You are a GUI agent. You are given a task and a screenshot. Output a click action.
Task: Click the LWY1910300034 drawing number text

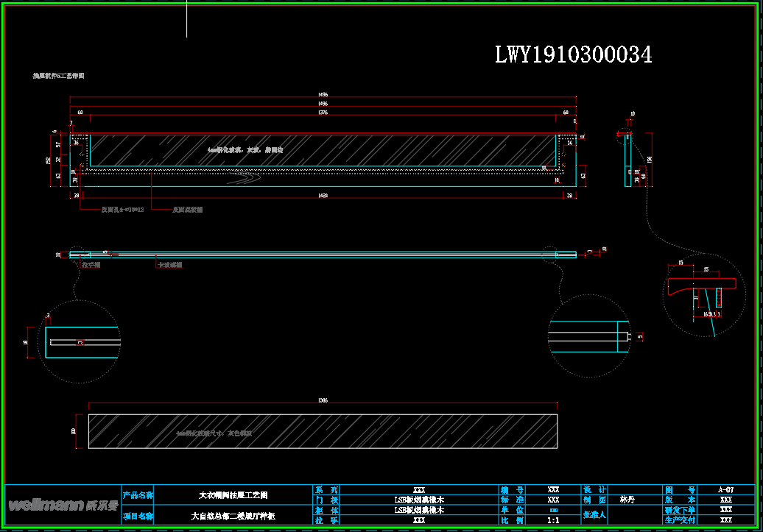(573, 54)
